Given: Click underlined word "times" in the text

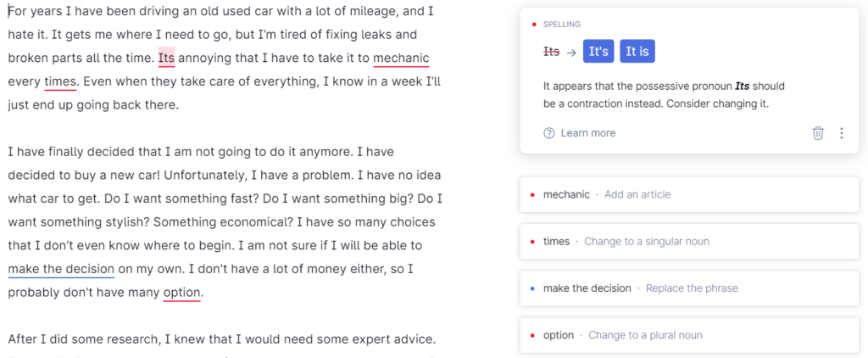Looking at the screenshot, I should point(60,82).
